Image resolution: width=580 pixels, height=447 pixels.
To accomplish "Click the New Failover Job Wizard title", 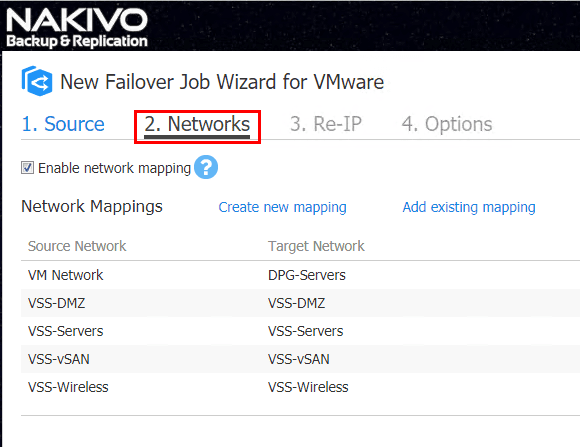I will click(x=222, y=82).
